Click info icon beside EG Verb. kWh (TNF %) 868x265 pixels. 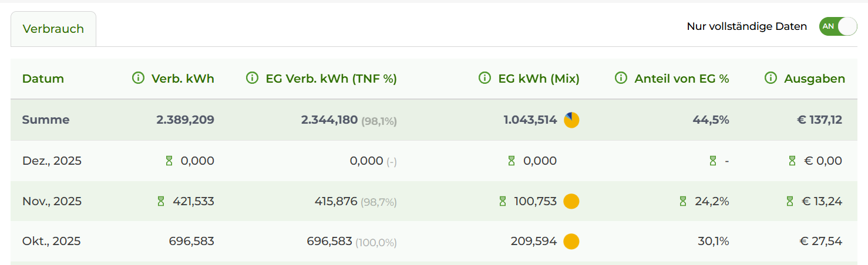(x=253, y=79)
